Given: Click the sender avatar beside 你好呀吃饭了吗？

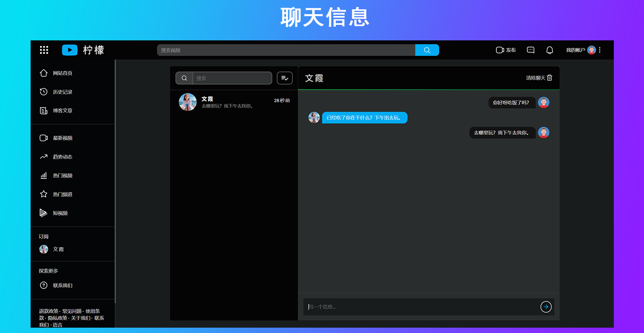Looking at the screenshot, I should [543, 102].
